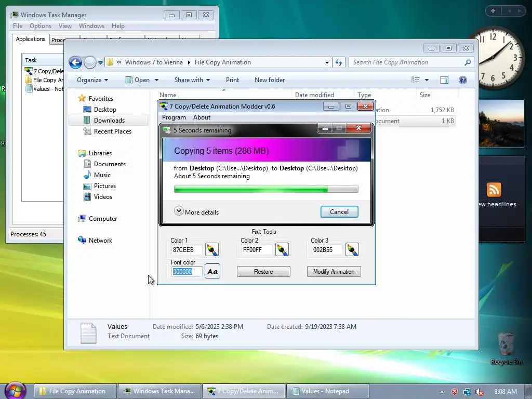
Task: Open Color 2 paintbrush color picker
Action: pyautogui.click(x=282, y=250)
